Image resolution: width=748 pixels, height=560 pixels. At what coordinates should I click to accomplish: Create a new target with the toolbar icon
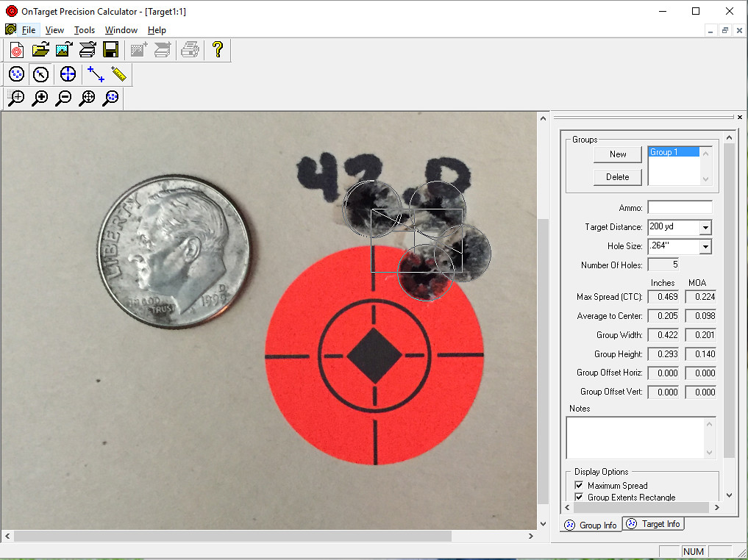[x=17, y=50]
